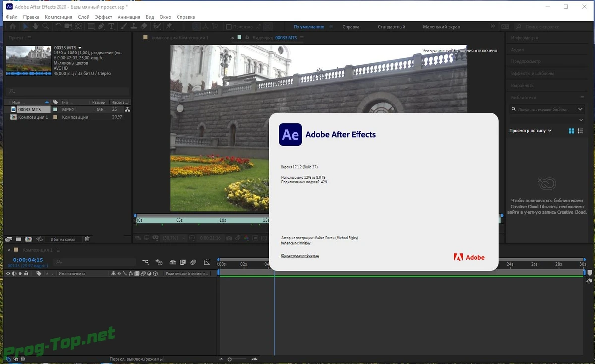Select the Puppet Pin tool
Viewport: 595px width, 364px height.
[169, 26]
